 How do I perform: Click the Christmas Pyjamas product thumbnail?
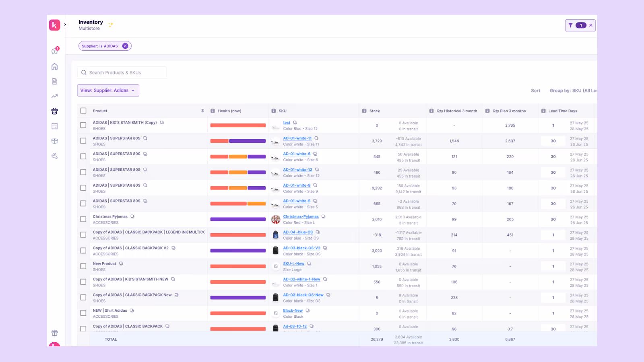pyautogui.click(x=276, y=219)
